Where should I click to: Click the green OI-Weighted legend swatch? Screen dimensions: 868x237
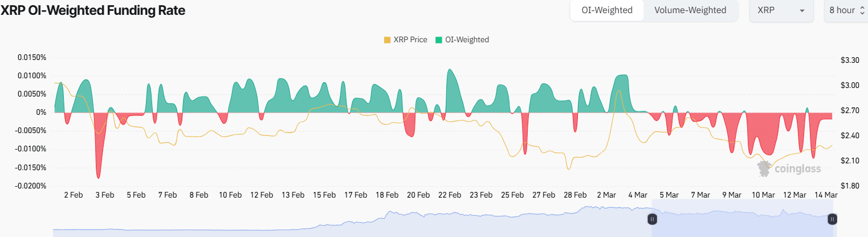(x=439, y=40)
